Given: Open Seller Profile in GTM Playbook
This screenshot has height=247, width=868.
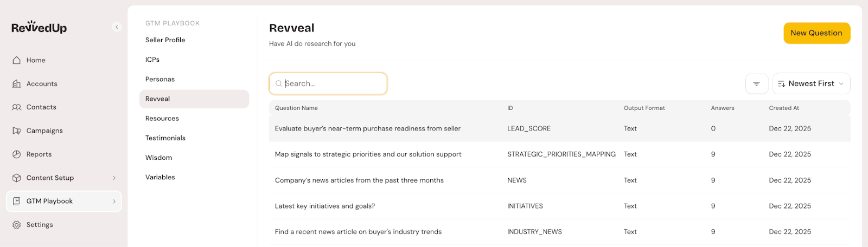Looking at the screenshot, I should click(165, 40).
